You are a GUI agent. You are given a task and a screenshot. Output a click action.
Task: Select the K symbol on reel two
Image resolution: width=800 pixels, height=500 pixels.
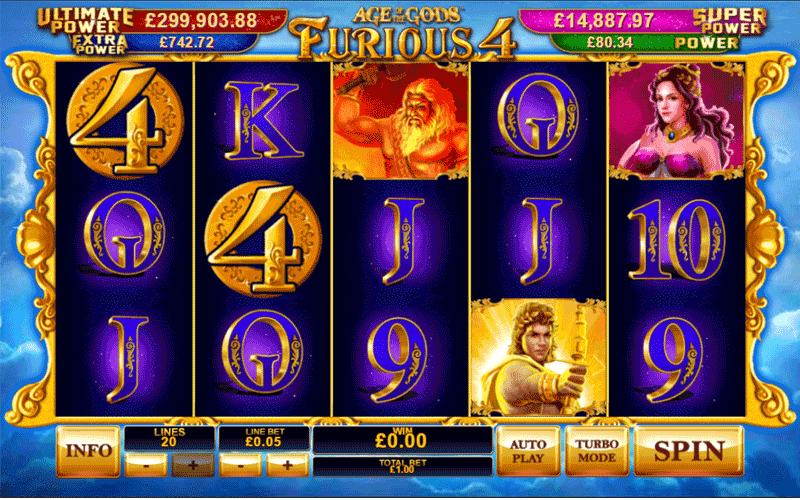pos(263,121)
